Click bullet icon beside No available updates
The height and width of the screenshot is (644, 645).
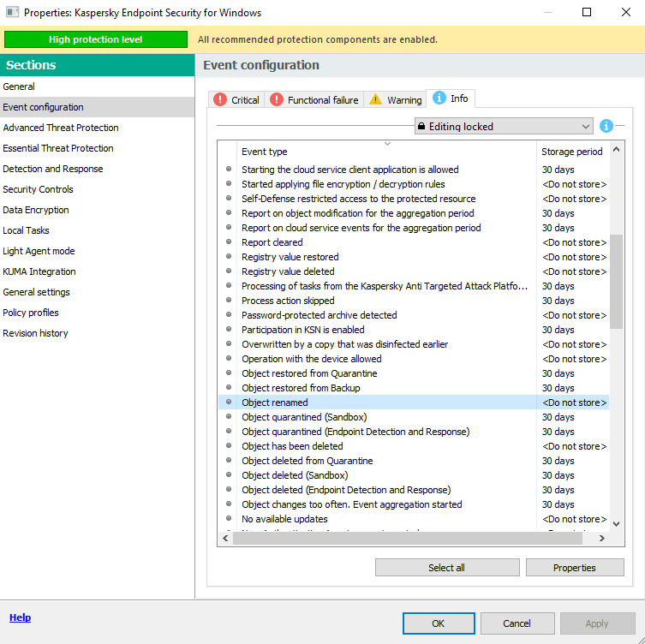[x=229, y=518]
